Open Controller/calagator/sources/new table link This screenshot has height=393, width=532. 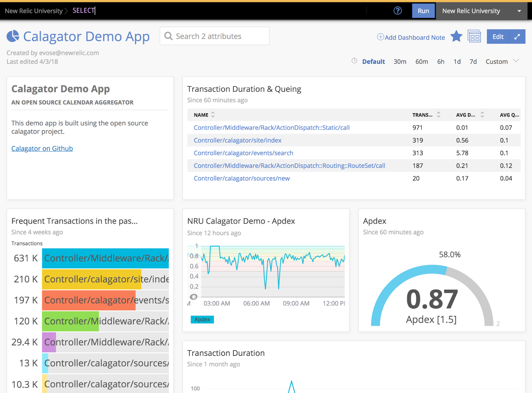pyautogui.click(x=242, y=178)
